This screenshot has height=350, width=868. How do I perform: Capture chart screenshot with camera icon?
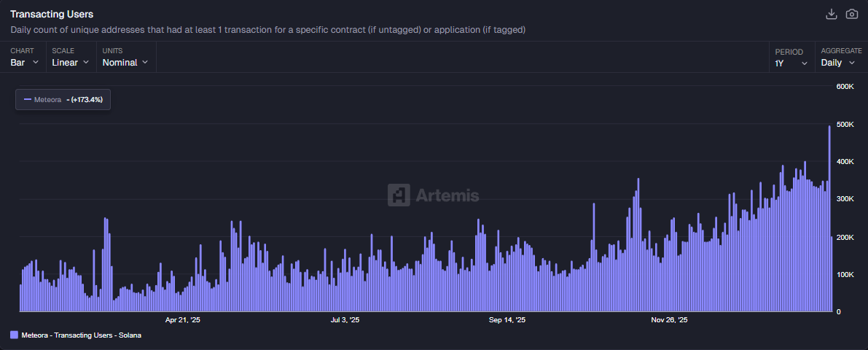point(852,15)
